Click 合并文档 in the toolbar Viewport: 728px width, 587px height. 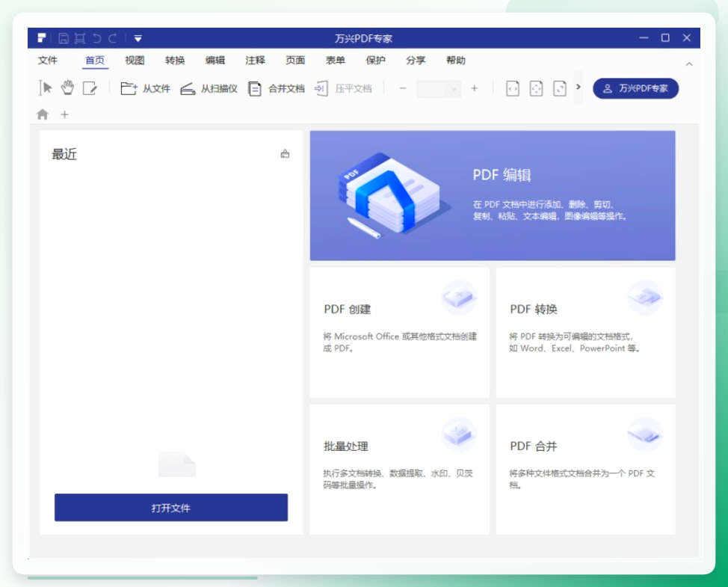pyautogui.click(x=277, y=88)
